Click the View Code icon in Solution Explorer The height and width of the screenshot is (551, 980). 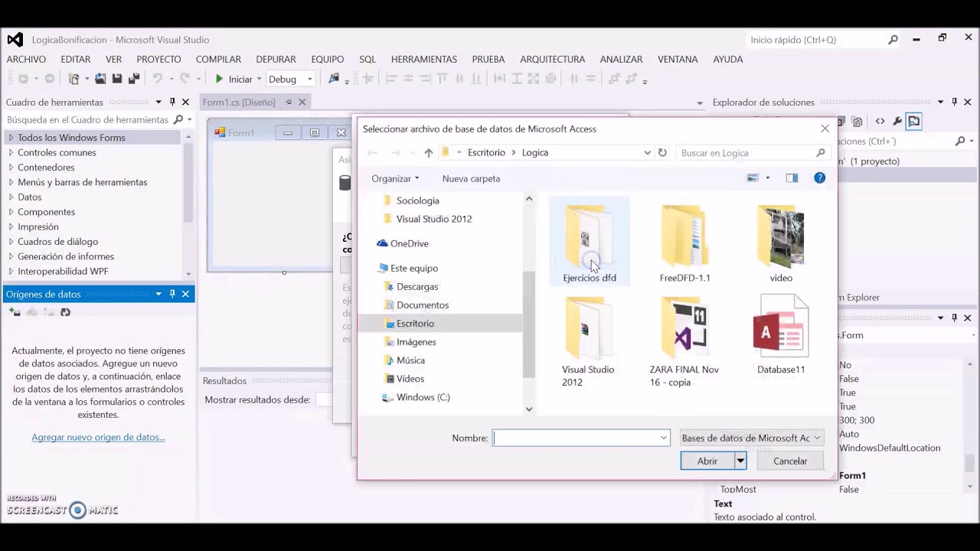coord(880,121)
